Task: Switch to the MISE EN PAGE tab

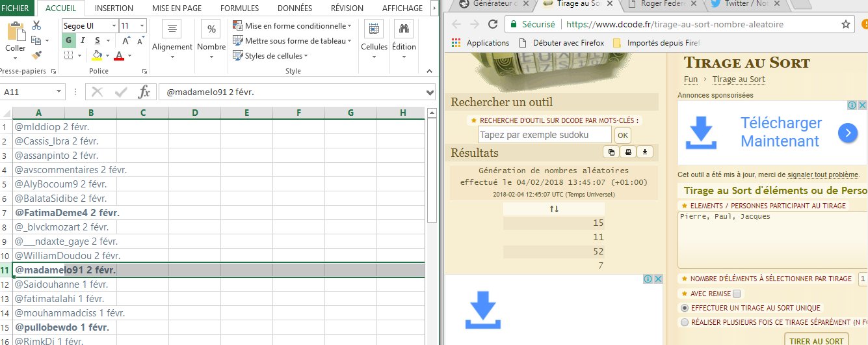Action: tap(176, 8)
